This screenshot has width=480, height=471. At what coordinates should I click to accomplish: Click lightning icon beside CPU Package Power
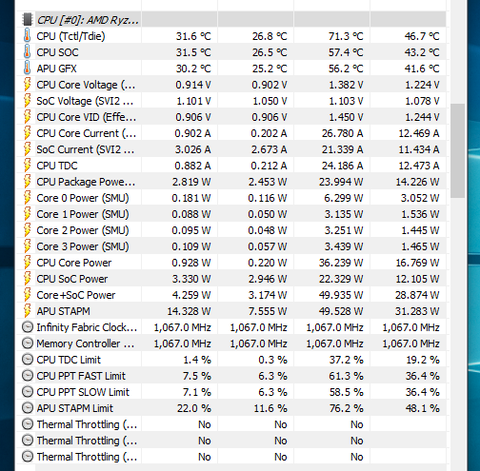point(27,182)
